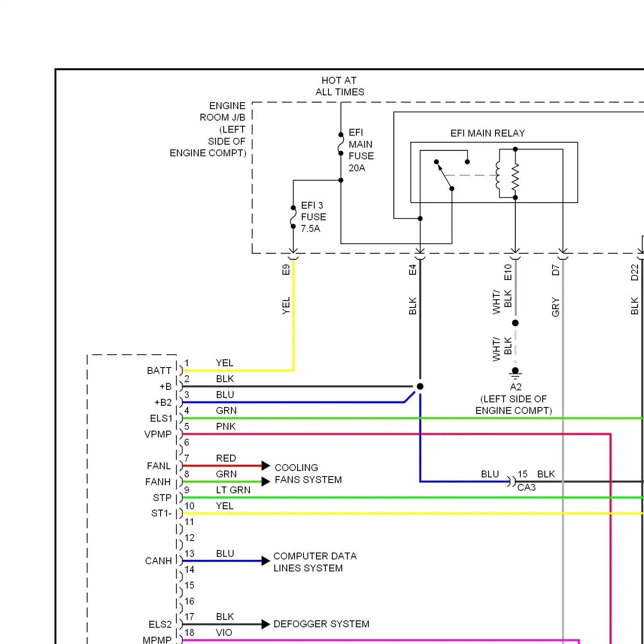Click the EFI 3 fuse symbol
644x644 pixels.
coord(293,217)
